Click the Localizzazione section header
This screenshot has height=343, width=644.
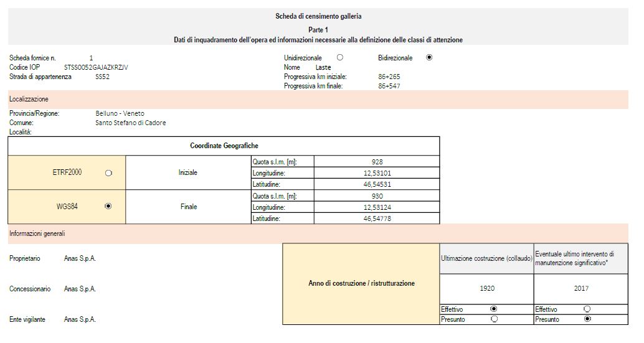click(318, 100)
